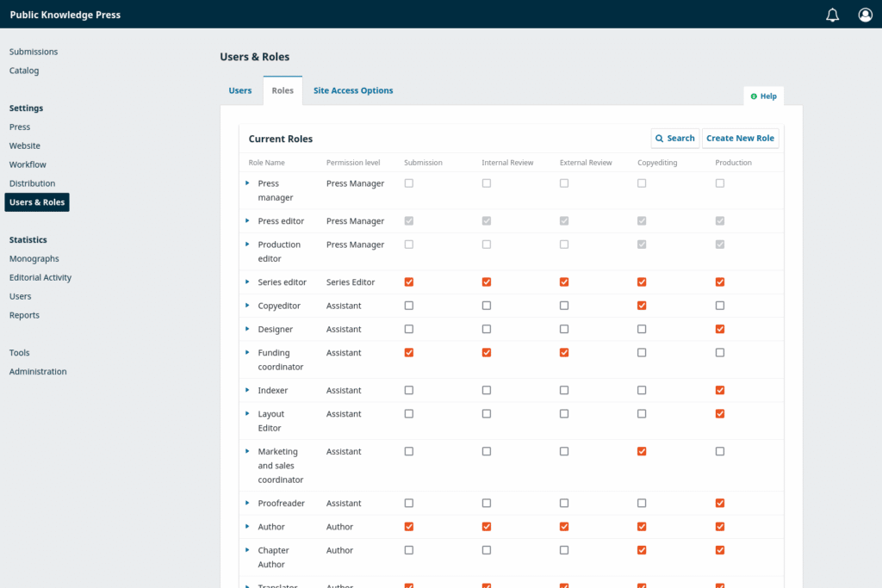The height and width of the screenshot is (588, 882).
Task: Open the Search tool for roles
Action: 675,138
